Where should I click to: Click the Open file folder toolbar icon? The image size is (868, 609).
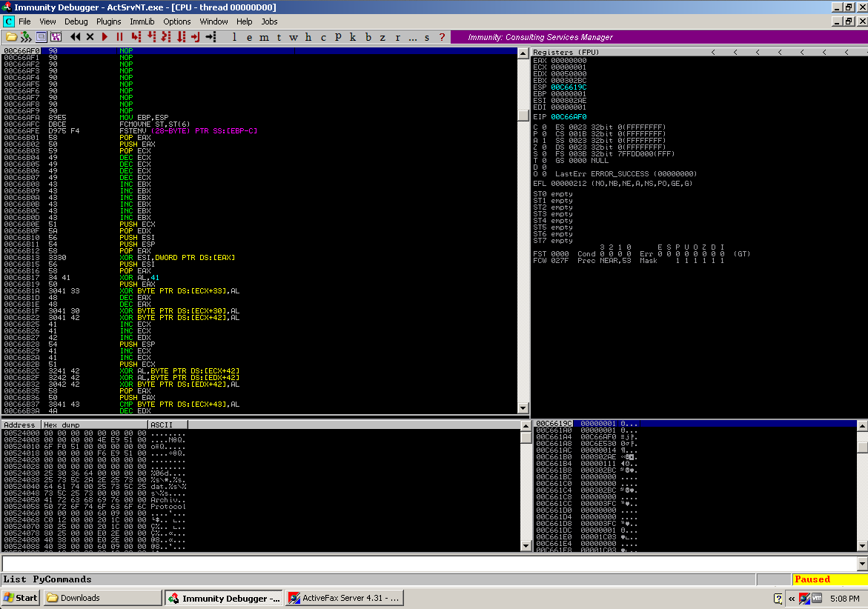[x=11, y=37]
